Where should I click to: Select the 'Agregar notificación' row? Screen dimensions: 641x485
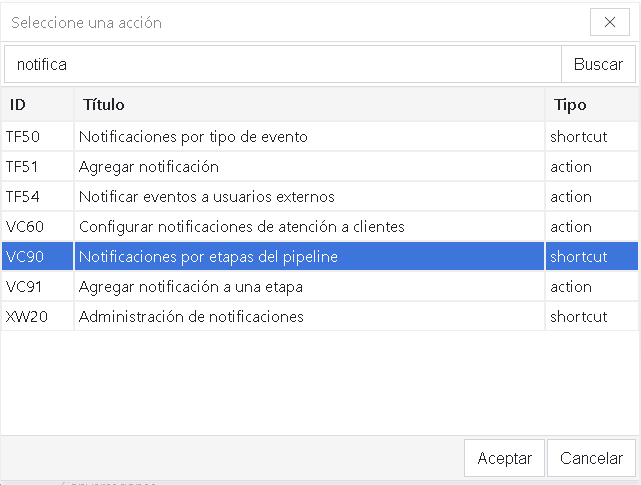click(x=149, y=167)
